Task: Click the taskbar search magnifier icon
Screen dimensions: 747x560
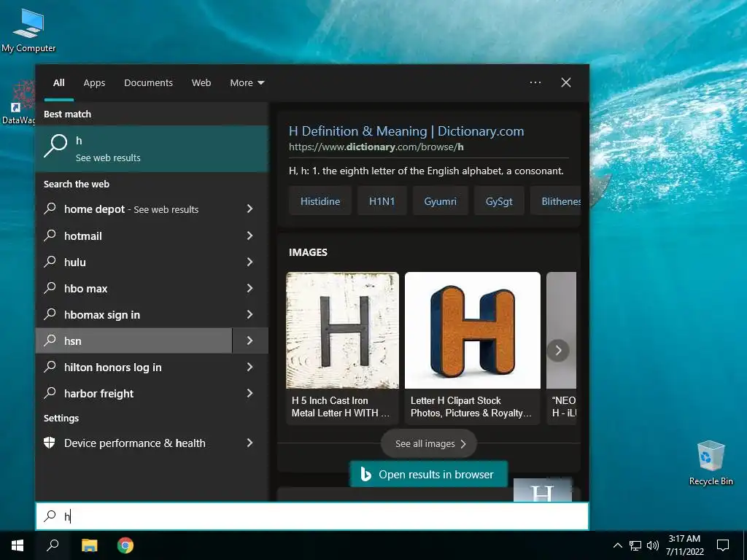Action: (x=53, y=545)
